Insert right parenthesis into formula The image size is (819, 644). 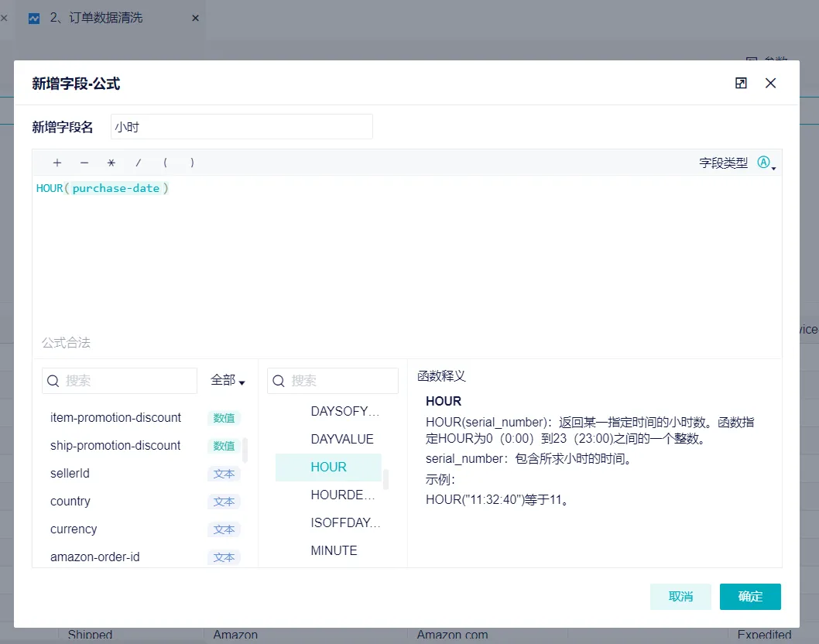tap(192, 163)
